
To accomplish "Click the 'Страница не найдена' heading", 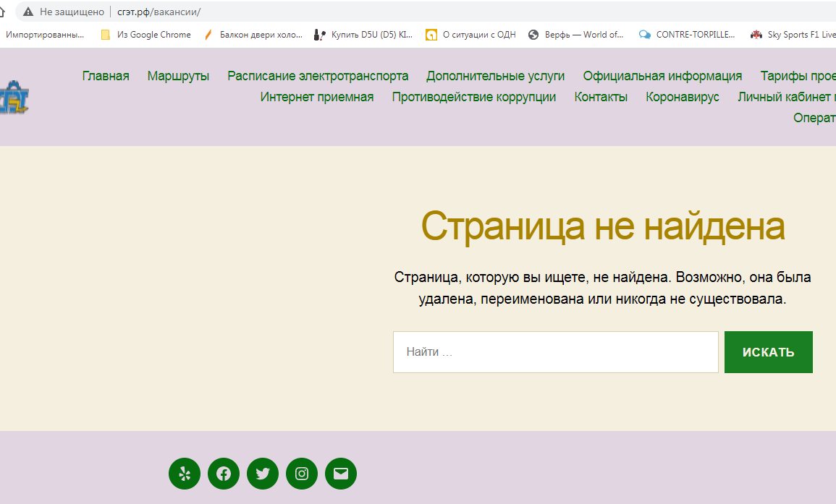I will point(602,226).
